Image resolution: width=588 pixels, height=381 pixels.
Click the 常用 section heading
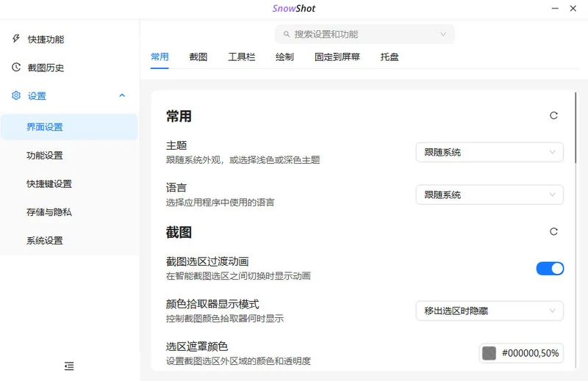(x=179, y=116)
